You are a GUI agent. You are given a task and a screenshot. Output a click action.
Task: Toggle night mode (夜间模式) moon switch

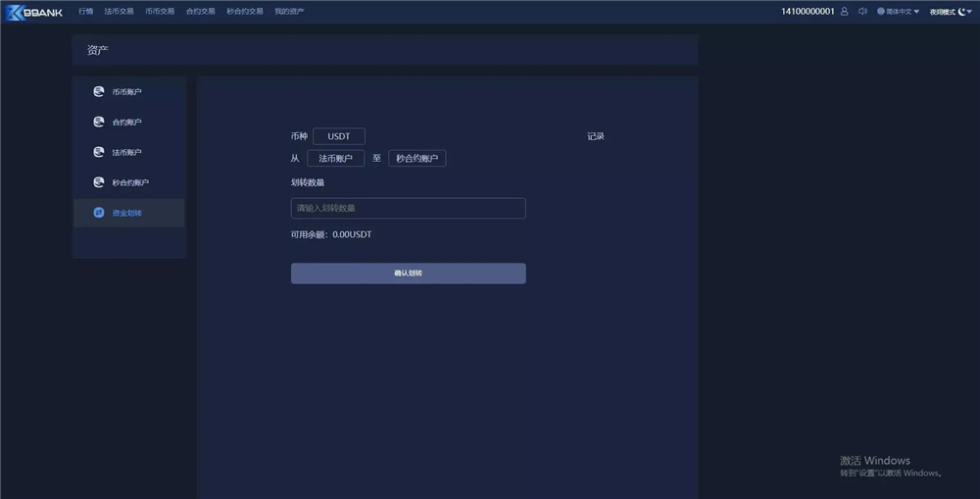click(962, 12)
